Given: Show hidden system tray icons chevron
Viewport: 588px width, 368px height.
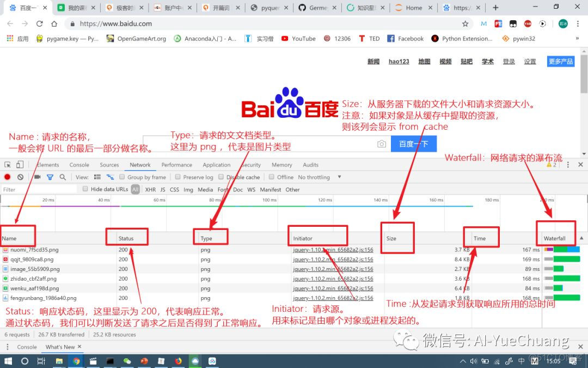Looking at the screenshot, I should point(463,361).
